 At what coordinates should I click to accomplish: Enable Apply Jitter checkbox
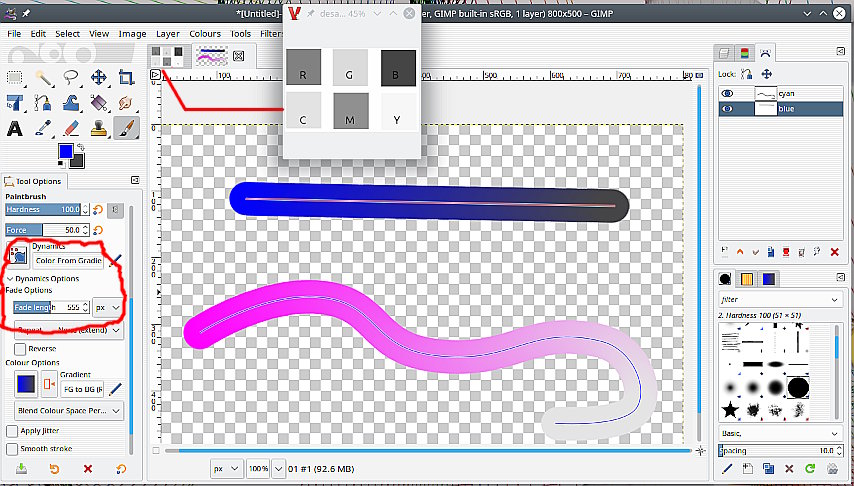(x=12, y=431)
